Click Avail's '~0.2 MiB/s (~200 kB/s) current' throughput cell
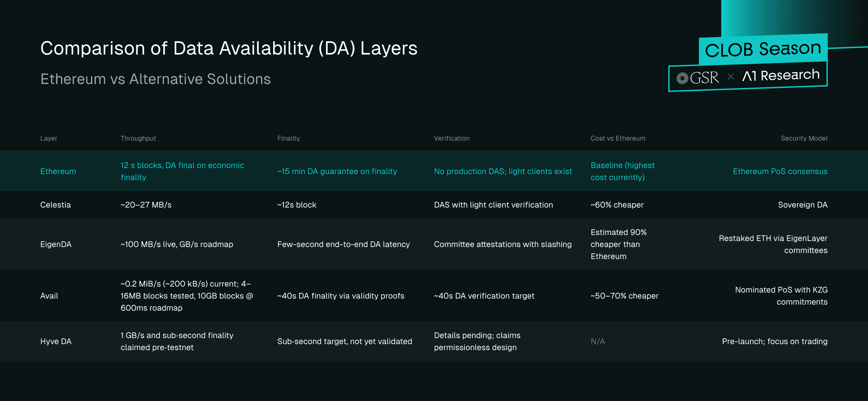This screenshot has height=401, width=868. pos(187,296)
